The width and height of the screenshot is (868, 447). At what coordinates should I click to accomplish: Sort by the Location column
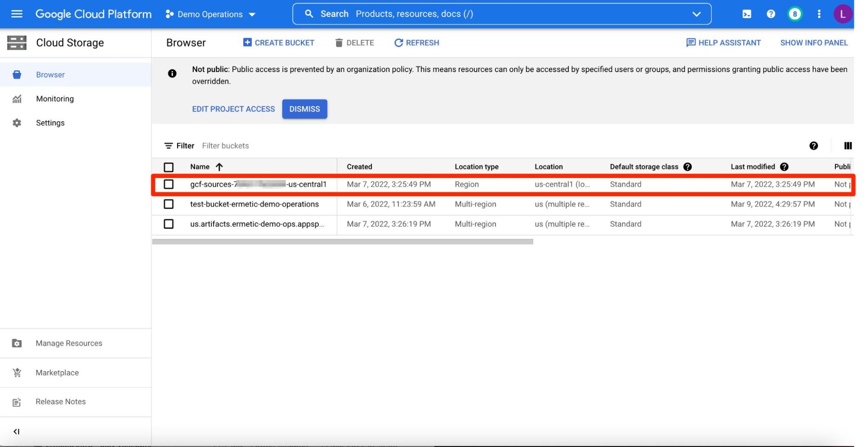548,167
